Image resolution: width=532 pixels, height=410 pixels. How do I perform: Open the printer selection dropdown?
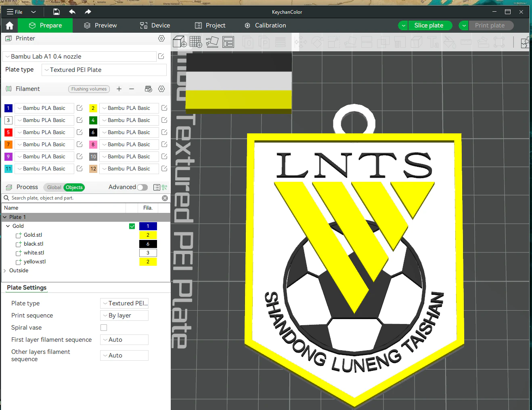80,56
